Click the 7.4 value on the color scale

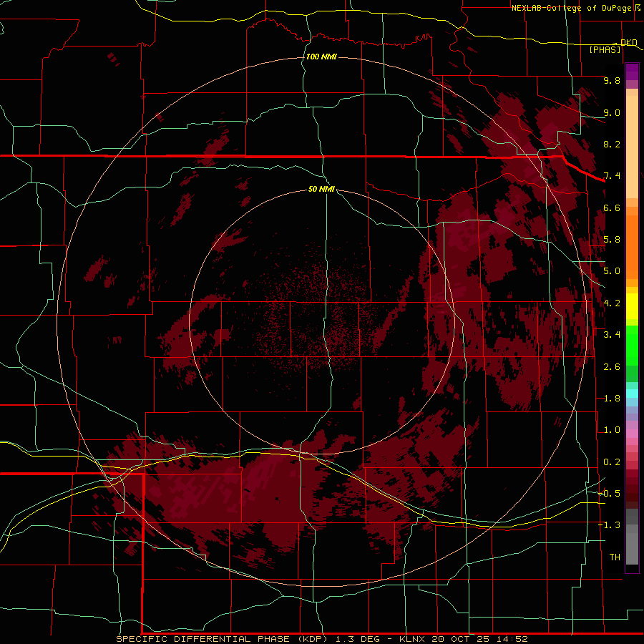612,176
